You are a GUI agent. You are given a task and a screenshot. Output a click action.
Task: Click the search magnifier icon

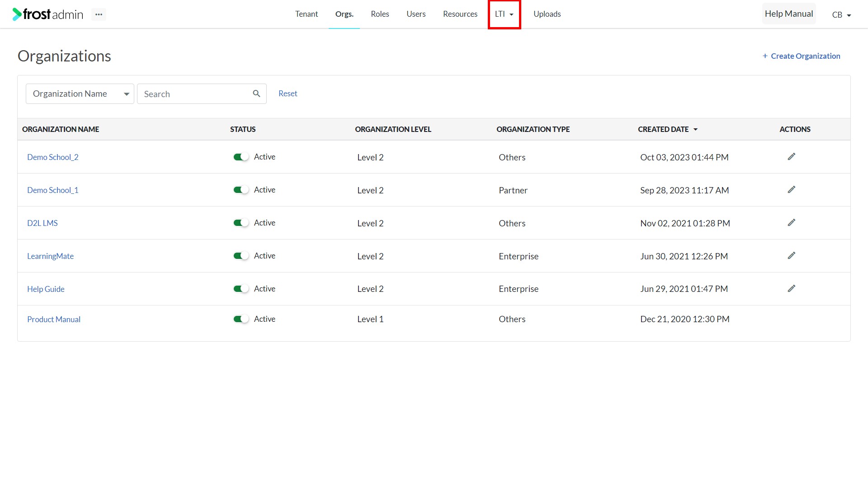256,94
